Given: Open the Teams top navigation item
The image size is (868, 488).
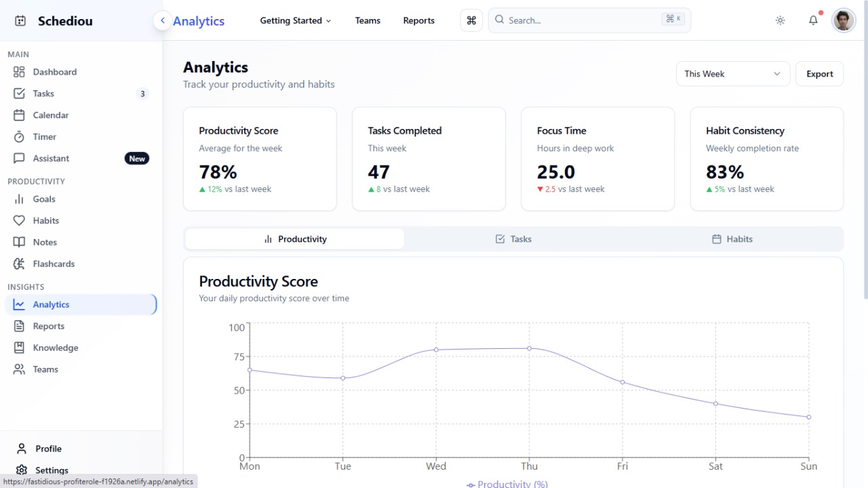Looking at the screenshot, I should click(368, 20).
